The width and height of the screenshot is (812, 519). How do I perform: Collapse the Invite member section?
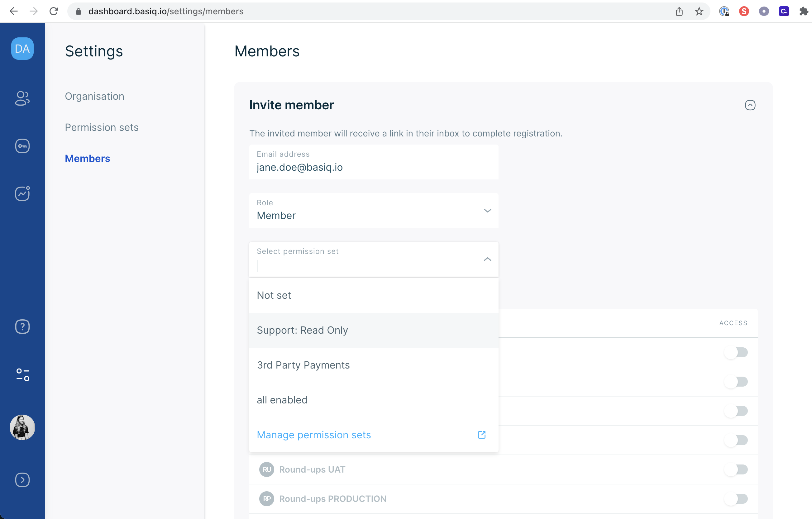tap(750, 105)
